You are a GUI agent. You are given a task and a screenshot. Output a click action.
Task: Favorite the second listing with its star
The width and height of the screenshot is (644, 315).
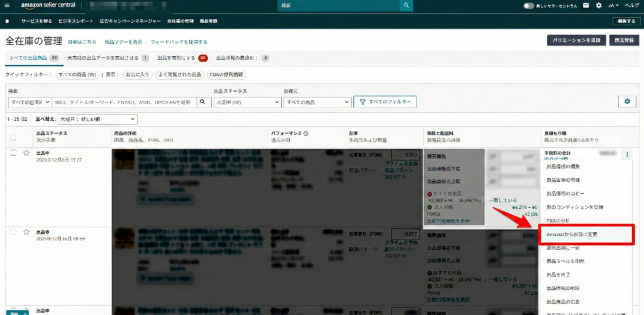click(x=26, y=232)
